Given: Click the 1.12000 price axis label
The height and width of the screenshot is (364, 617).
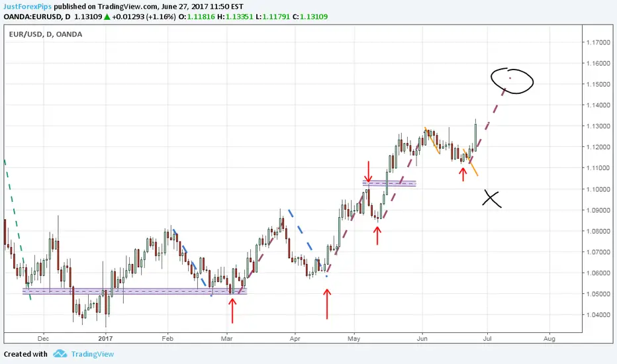Looking at the screenshot, I should pyautogui.click(x=598, y=147).
